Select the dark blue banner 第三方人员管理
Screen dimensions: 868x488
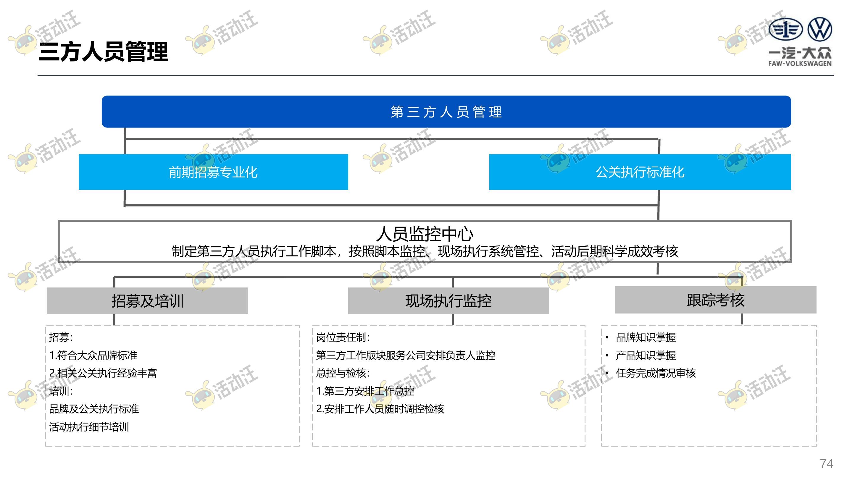coord(446,112)
